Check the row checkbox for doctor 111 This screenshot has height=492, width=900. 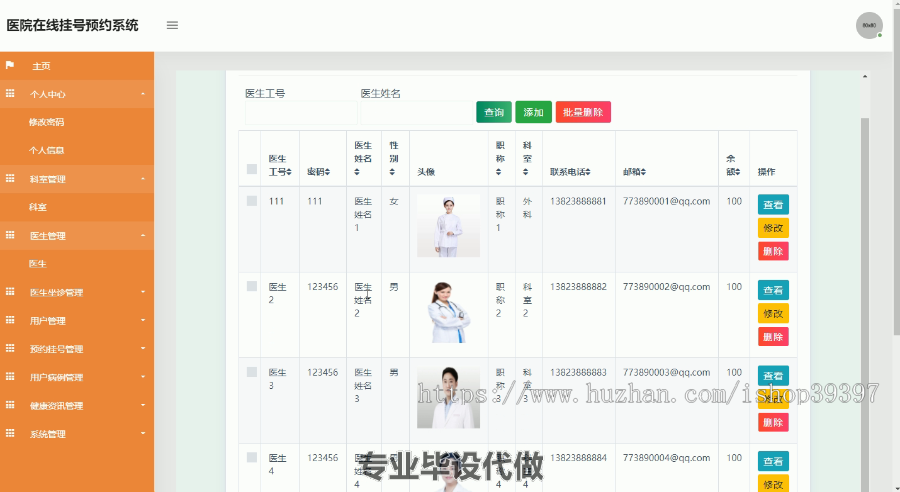pos(251,201)
